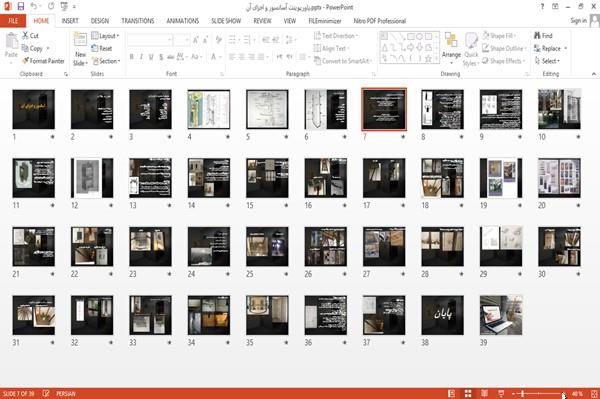Open the FILE tab

[13, 21]
